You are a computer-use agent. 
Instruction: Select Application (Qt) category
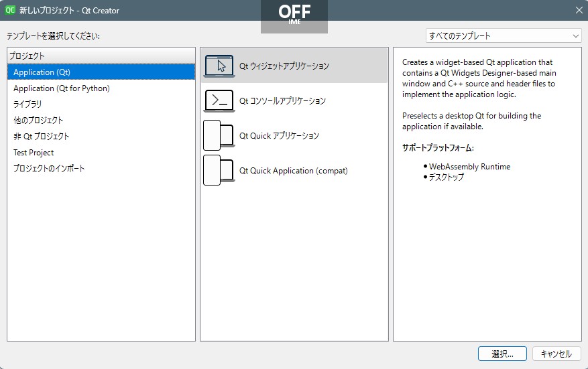[x=101, y=72]
